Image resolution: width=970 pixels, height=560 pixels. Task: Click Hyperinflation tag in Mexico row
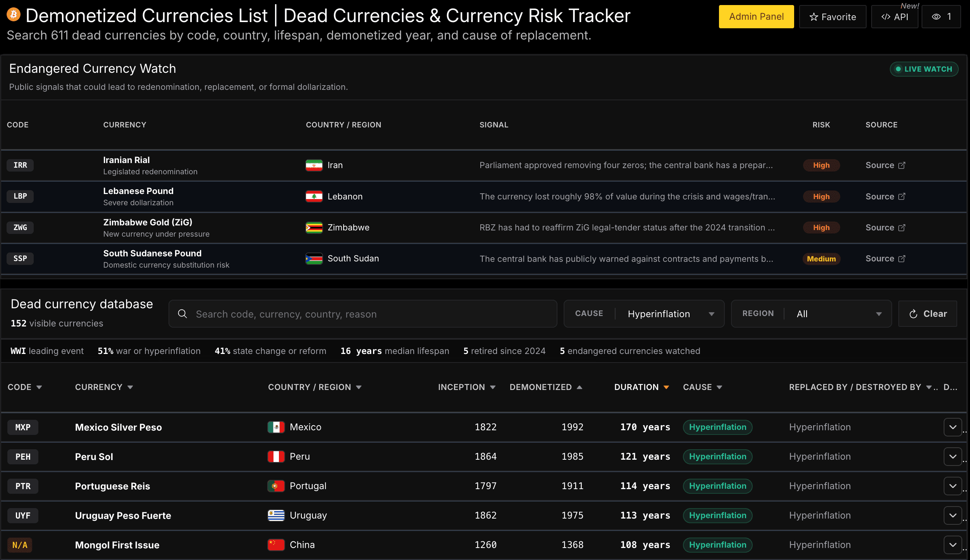[717, 427]
